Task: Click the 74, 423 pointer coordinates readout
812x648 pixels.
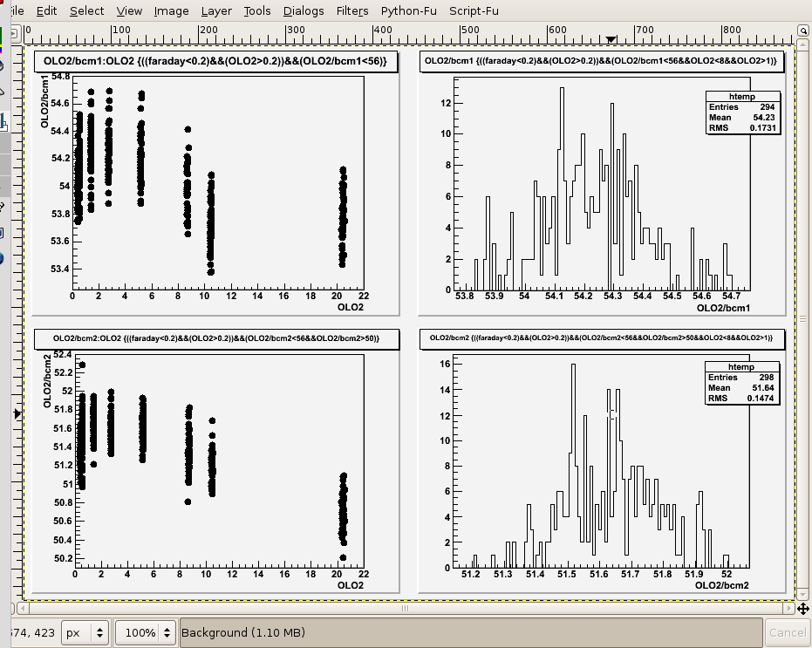Action: coord(32,632)
